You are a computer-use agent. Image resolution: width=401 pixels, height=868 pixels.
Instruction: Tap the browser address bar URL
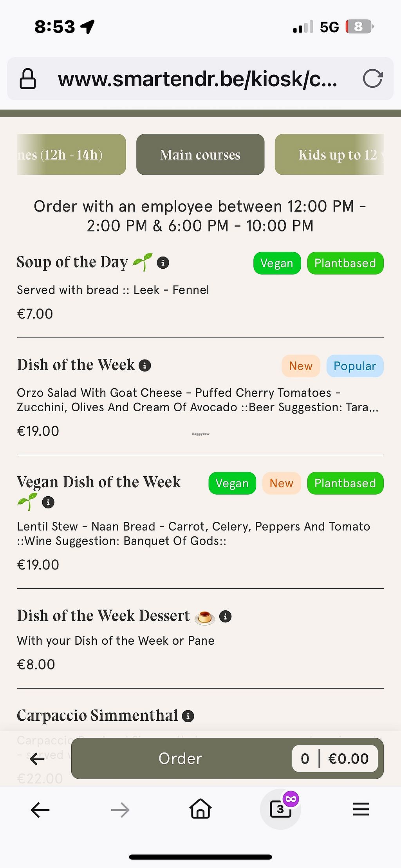point(197,79)
